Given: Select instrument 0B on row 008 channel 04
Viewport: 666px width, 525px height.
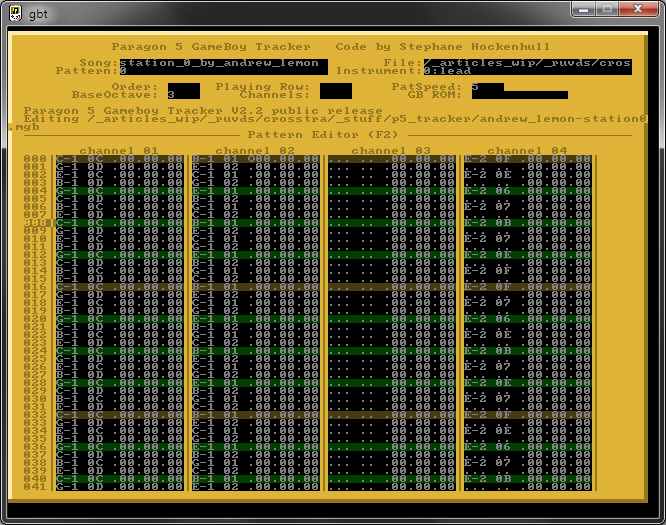Looking at the screenshot, I should (503, 223).
